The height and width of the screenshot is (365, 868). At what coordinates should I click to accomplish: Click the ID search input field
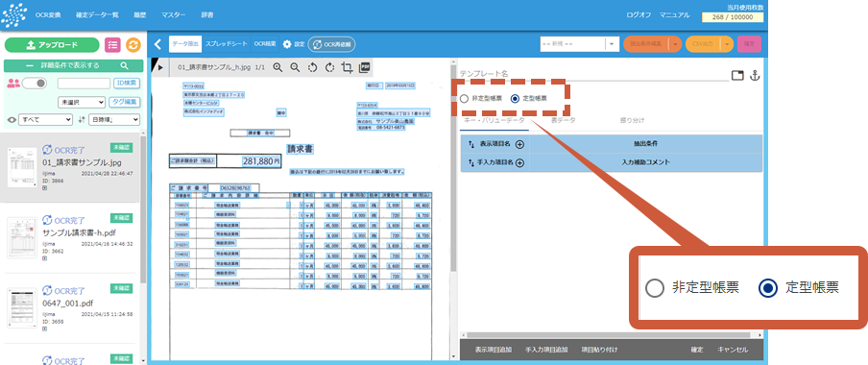[84, 84]
